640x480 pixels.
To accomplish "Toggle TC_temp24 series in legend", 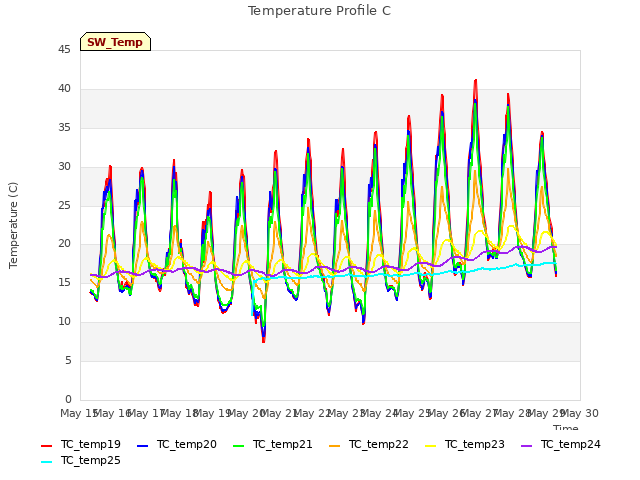I will click(561, 444).
